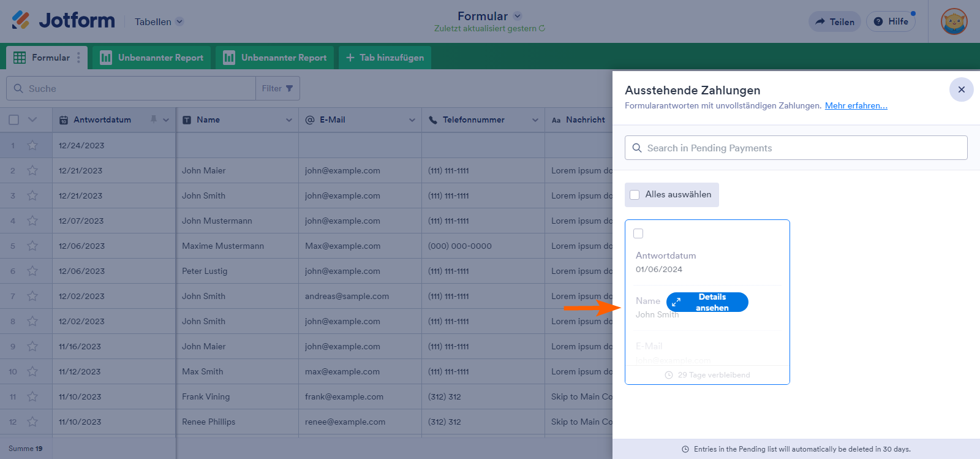The width and height of the screenshot is (980, 459).
Task: Open the Name column dropdown arrow
Action: pyautogui.click(x=289, y=120)
